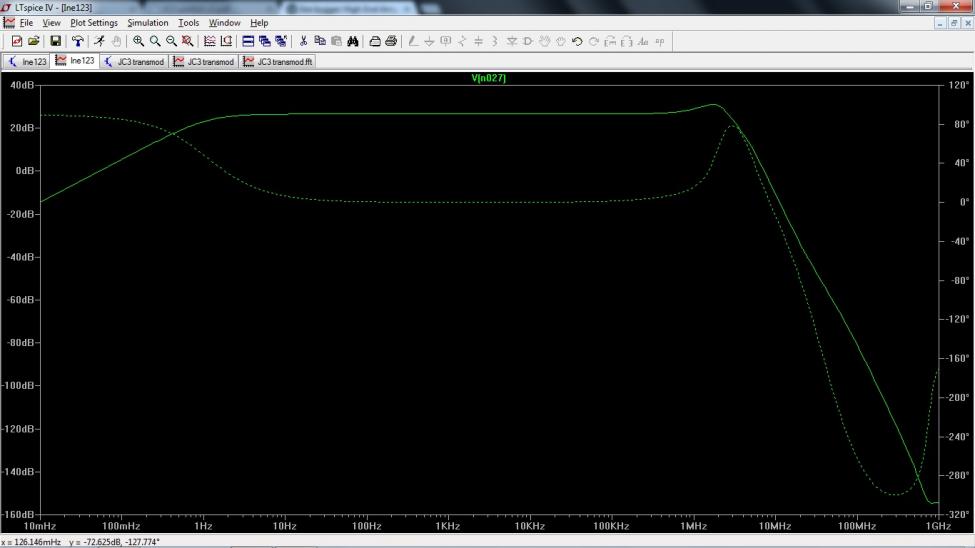Screen dimensions: 975x548
Task: Click the 1KHz frequency axis label
Action: click(x=448, y=526)
